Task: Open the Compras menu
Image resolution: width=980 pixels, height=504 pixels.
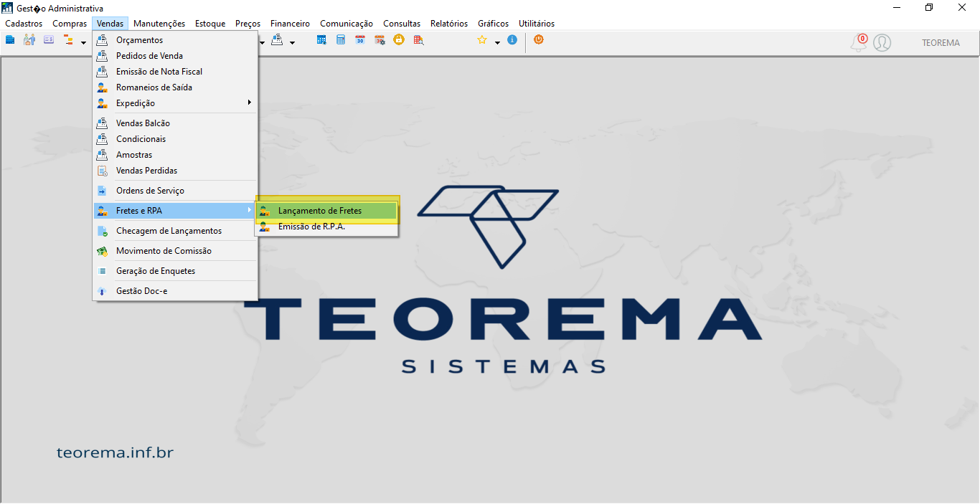Action: click(70, 24)
